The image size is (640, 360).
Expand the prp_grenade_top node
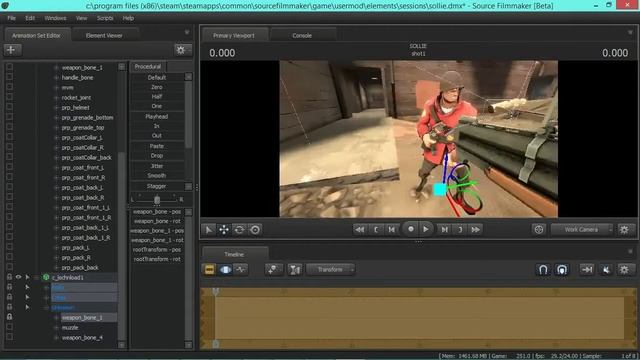(56, 127)
